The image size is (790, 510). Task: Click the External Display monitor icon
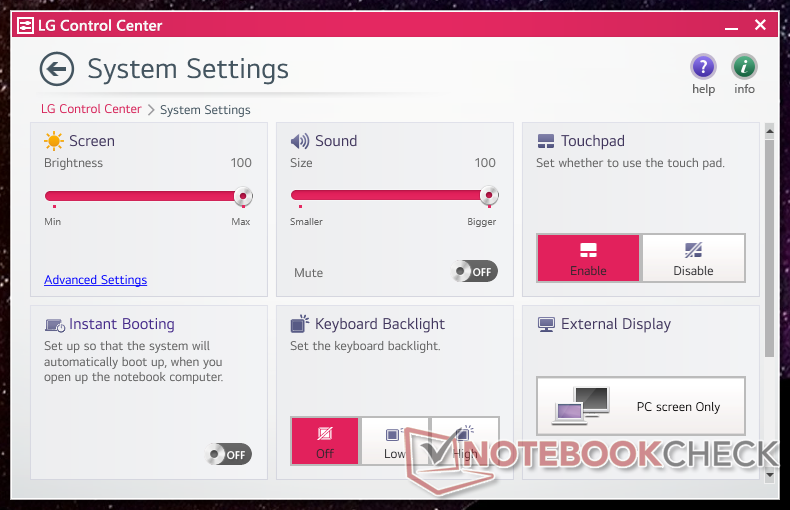coord(546,325)
